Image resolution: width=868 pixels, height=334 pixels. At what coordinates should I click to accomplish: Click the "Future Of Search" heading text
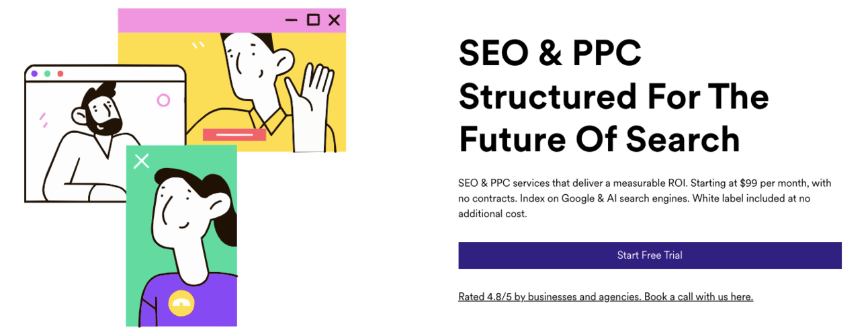tap(599, 138)
